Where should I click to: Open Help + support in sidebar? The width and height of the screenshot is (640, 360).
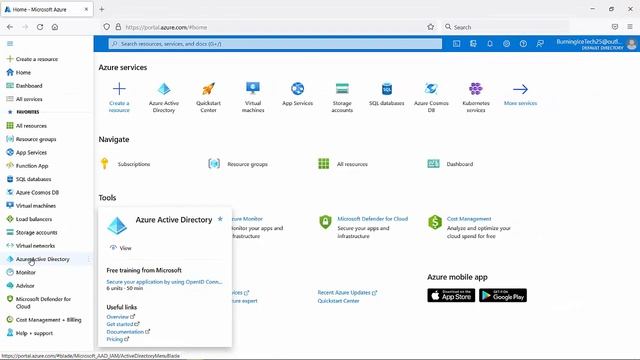30,333
